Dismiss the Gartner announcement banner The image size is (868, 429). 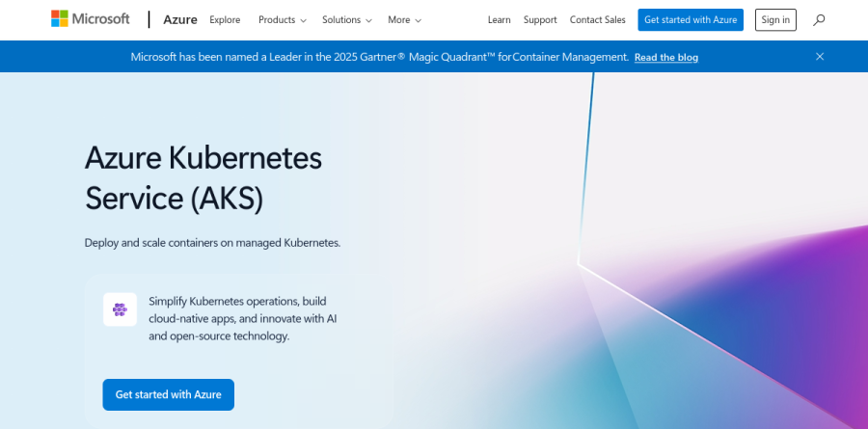click(x=820, y=57)
